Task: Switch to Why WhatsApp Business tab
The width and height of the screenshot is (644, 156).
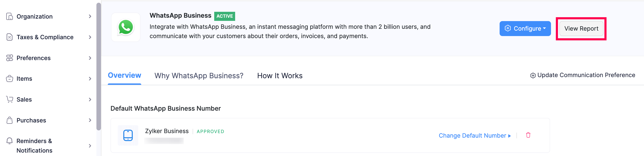Action: (x=199, y=76)
